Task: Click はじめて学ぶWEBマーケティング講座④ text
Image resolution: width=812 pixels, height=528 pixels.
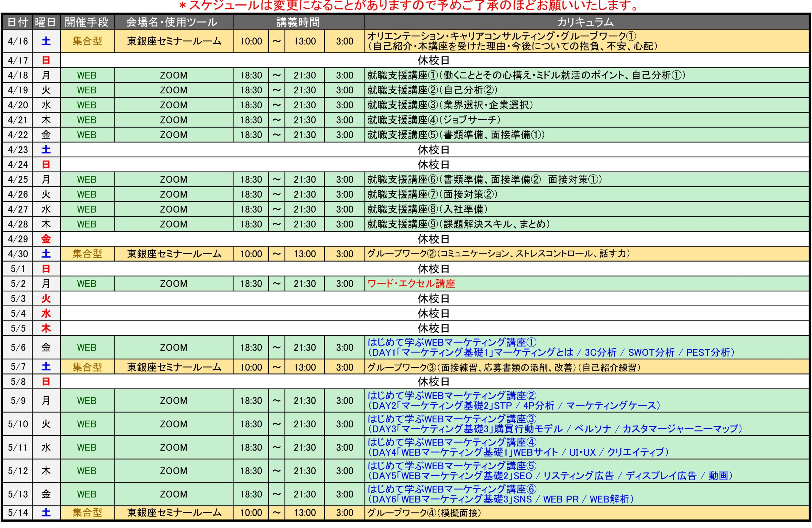Action: coord(452,442)
